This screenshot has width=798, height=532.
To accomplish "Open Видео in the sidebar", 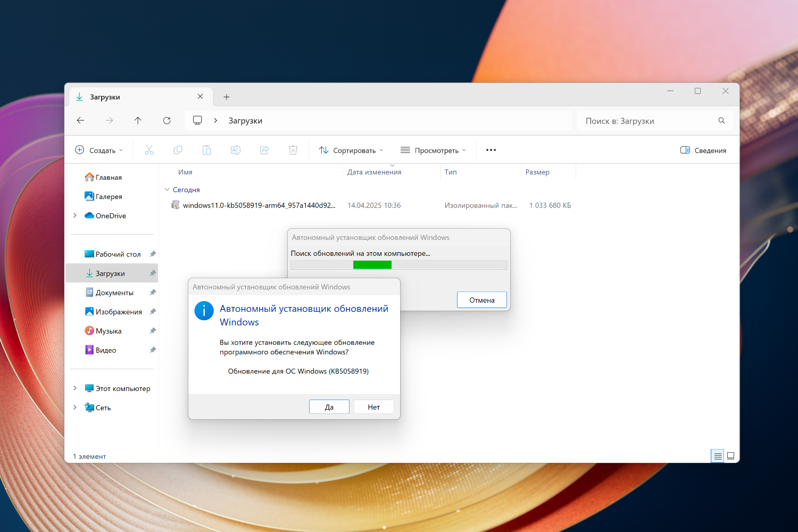I will (101, 350).
